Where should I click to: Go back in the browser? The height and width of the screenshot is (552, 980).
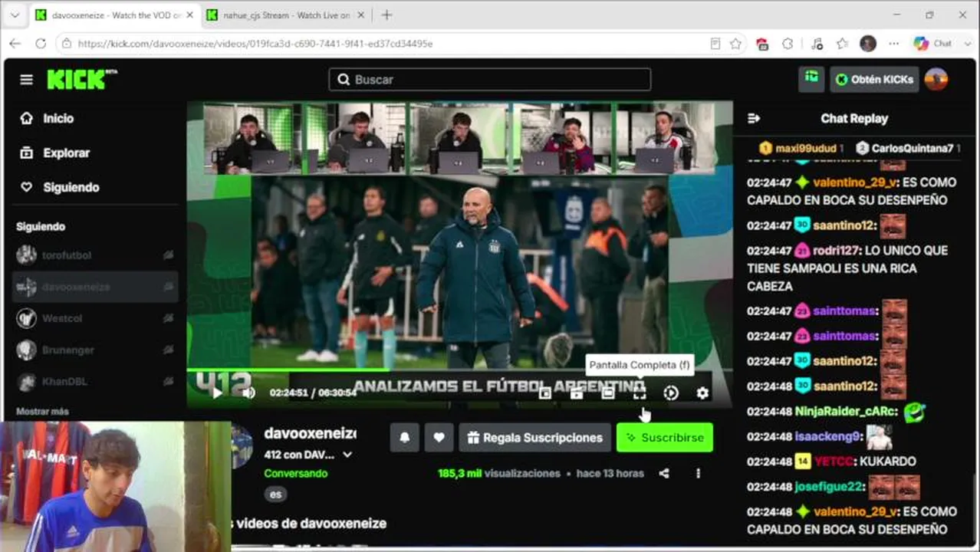[15, 44]
